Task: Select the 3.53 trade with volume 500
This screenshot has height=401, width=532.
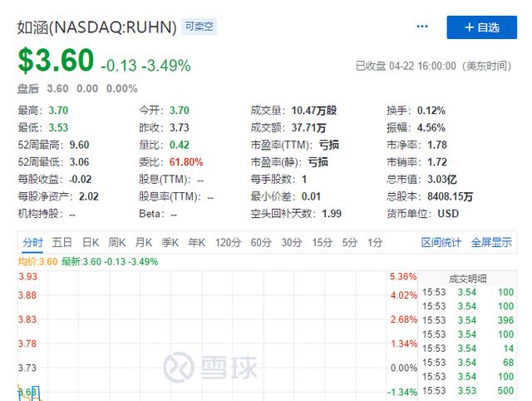Action: (468, 391)
